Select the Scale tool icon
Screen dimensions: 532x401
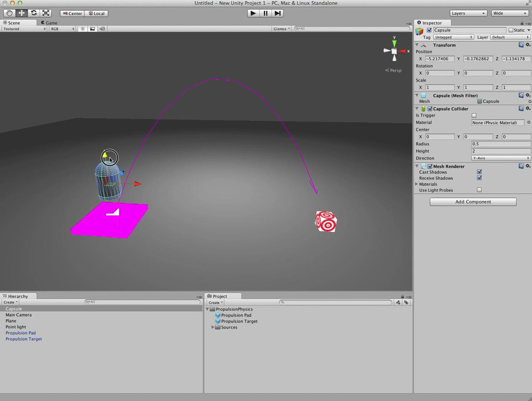46,13
